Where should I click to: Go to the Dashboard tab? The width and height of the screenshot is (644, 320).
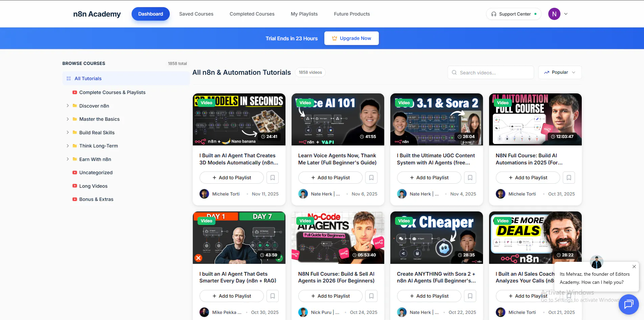click(151, 14)
